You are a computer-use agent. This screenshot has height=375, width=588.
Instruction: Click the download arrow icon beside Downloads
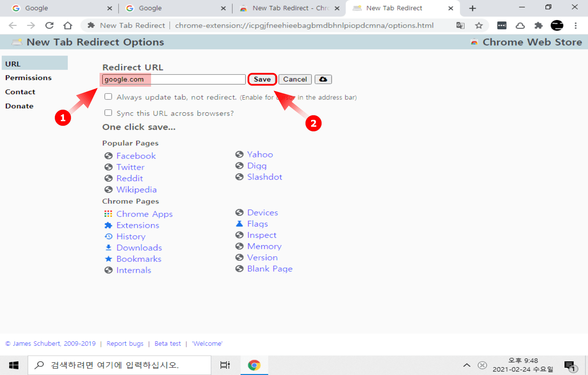(x=109, y=248)
